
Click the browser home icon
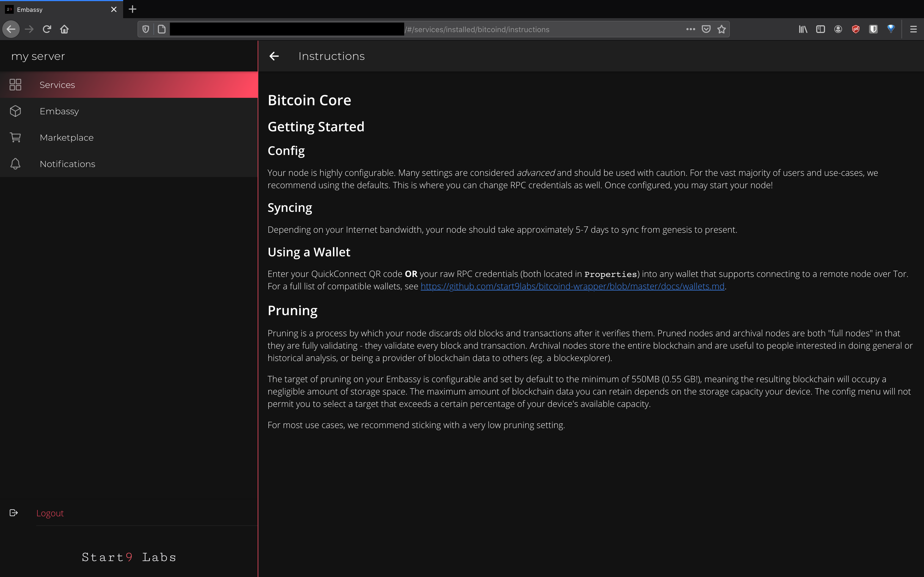pyautogui.click(x=64, y=29)
